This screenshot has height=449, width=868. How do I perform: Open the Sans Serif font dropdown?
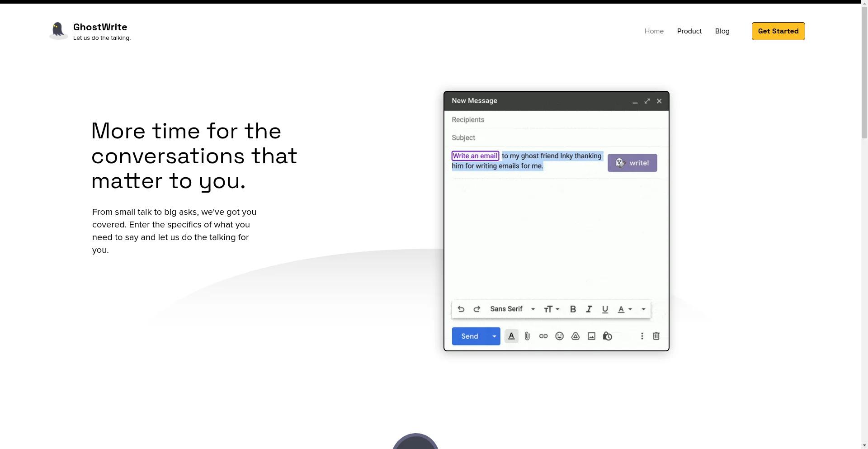(513, 309)
